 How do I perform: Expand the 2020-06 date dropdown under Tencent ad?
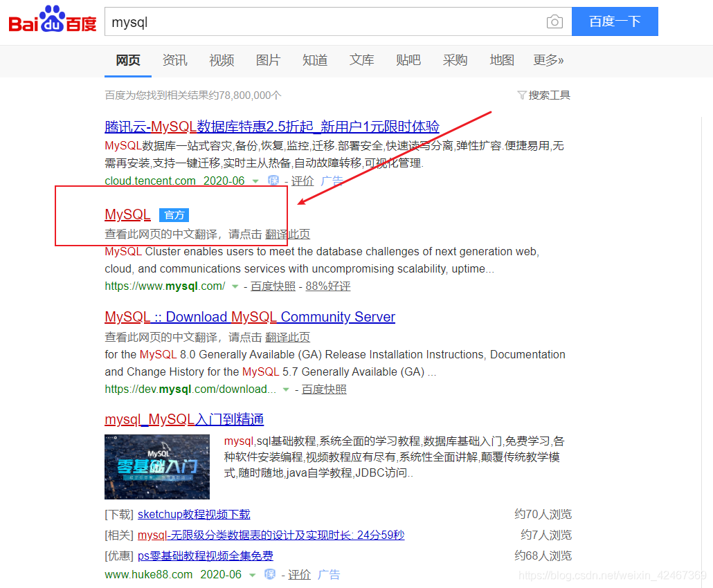click(255, 181)
